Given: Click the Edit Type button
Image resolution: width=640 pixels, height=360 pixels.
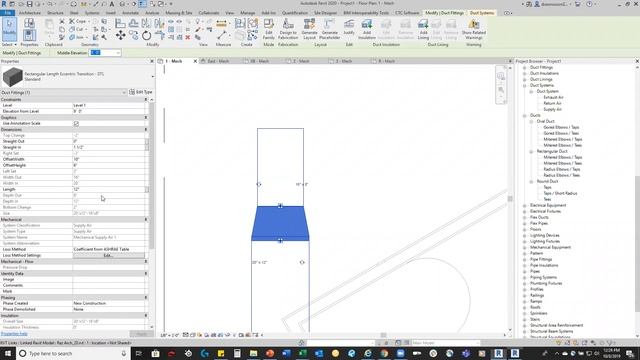Looking at the screenshot, I should (140, 92).
